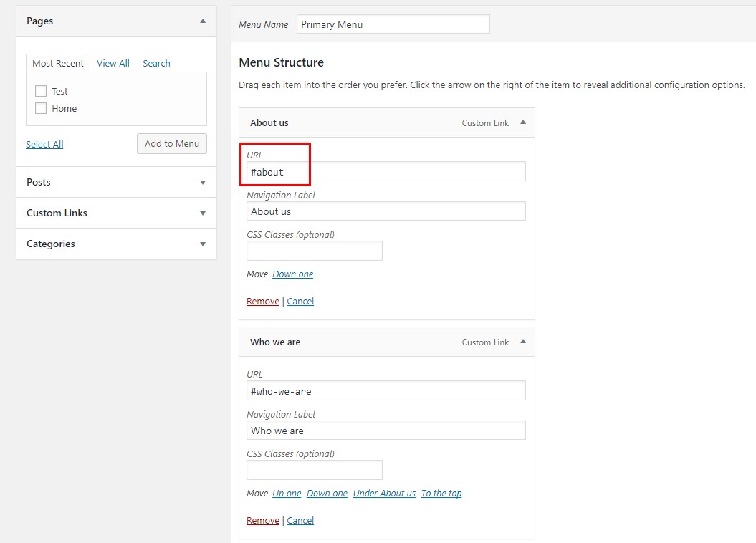Expand the Categories panel
This screenshot has width=756, height=543.
pyautogui.click(x=203, y=244)
